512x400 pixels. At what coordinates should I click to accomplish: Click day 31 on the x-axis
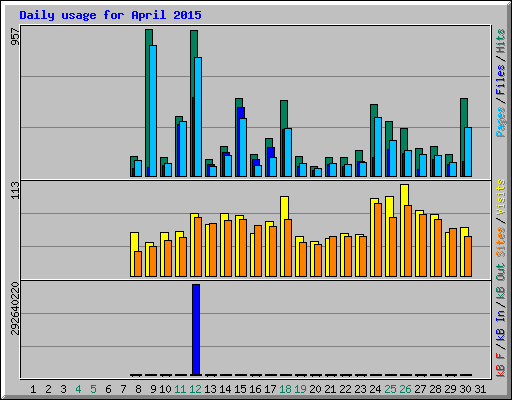(480, 389)
